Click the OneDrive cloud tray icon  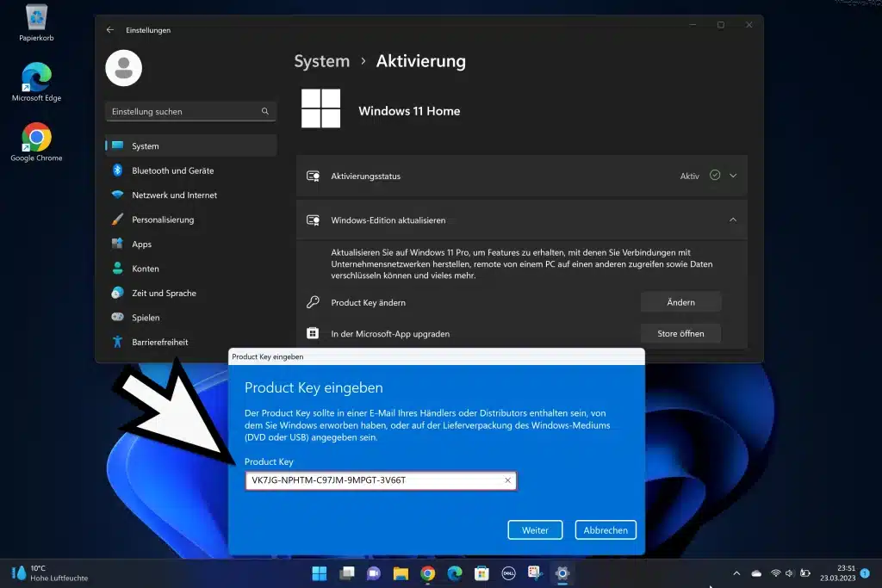756,573
